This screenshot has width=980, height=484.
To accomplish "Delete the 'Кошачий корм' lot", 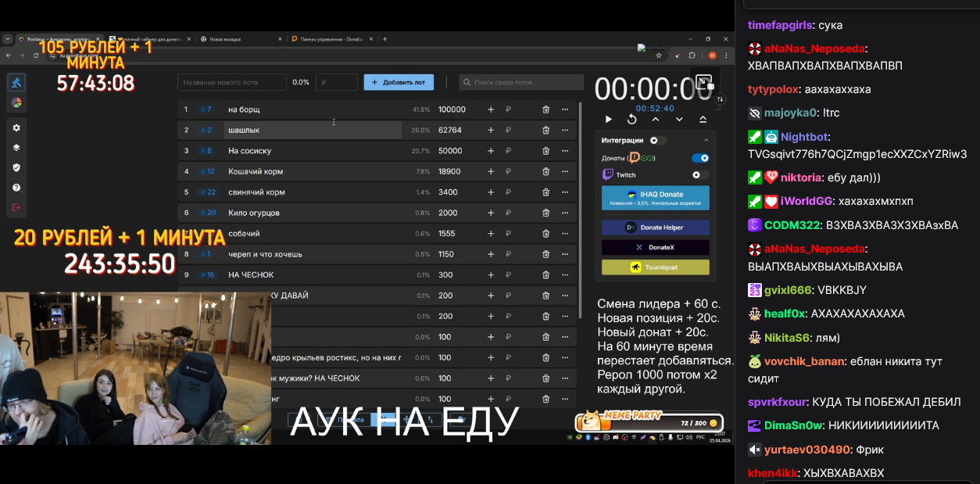I will pos(545,171).
